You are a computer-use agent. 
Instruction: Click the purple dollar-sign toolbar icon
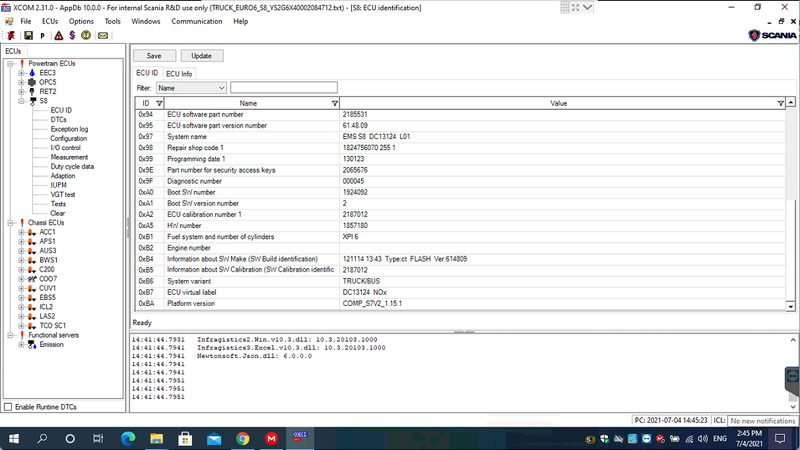point(72,35)
